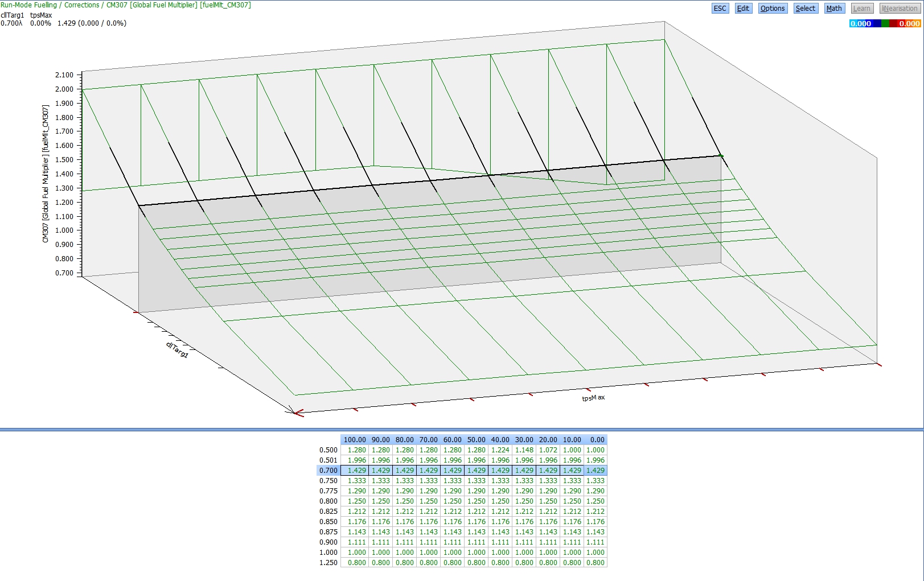Select the 0.00 tpsMax column header
Image resolution: width=924 pixels, height=581 pixels.
pyautogui.click(x=597, y=440)
